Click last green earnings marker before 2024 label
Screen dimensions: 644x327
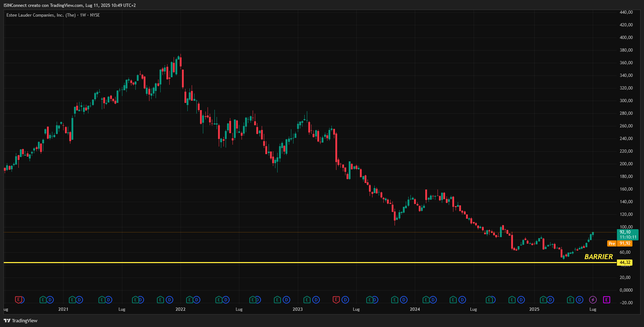click(x=395, y=300)
